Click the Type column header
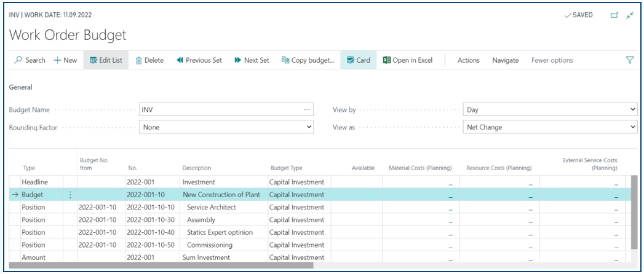The image size is (644, 274). pos(29,168)
